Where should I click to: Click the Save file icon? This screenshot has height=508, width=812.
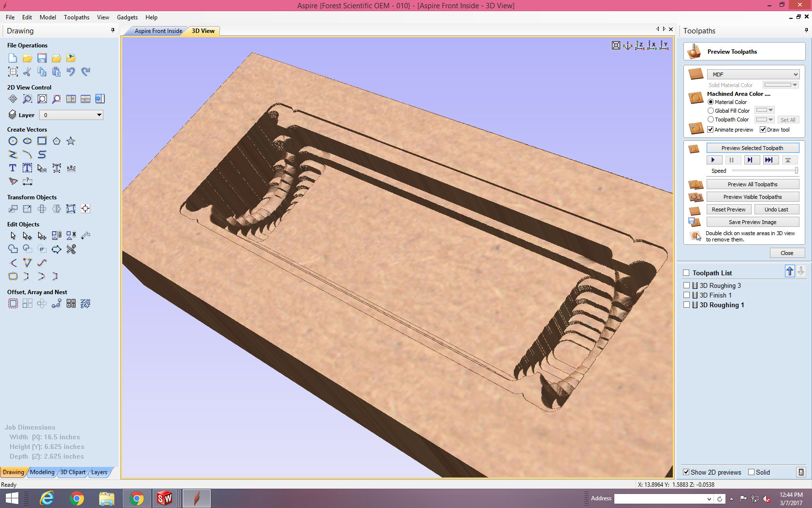coord(42,58)
